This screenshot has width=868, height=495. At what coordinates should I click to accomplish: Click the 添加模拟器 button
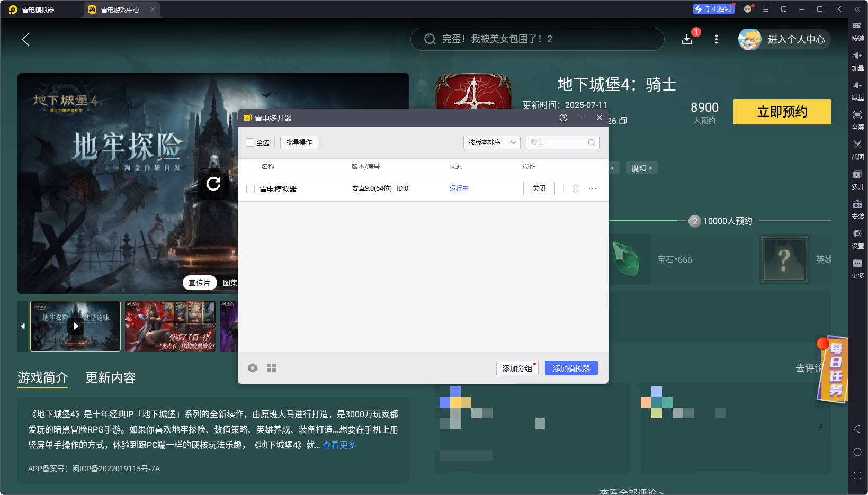571,368
